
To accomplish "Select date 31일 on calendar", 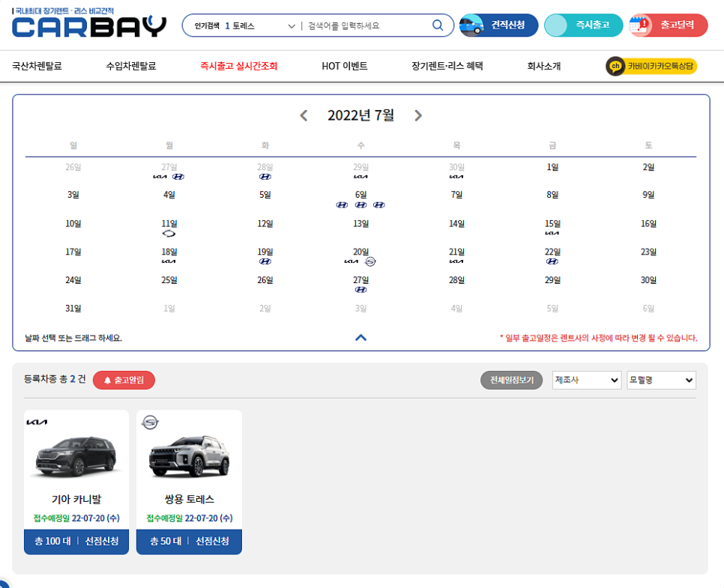I will point(73,309).
